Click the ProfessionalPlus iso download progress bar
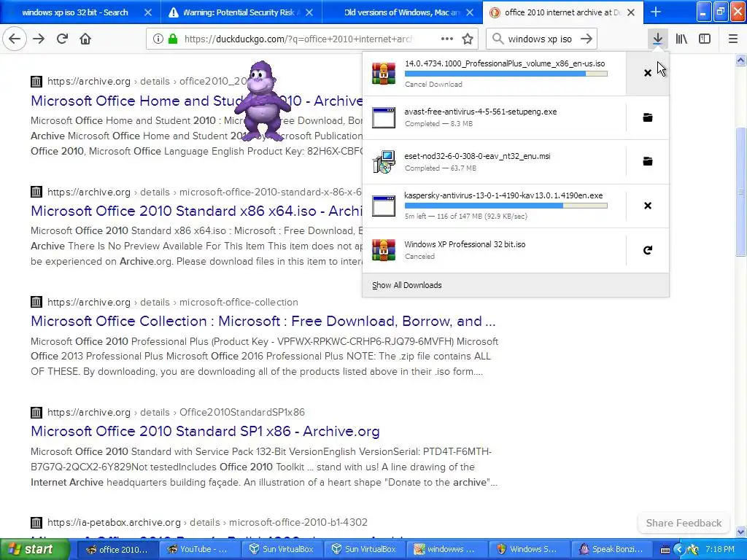This screenshot has width=747, height=560. (506, 74)
